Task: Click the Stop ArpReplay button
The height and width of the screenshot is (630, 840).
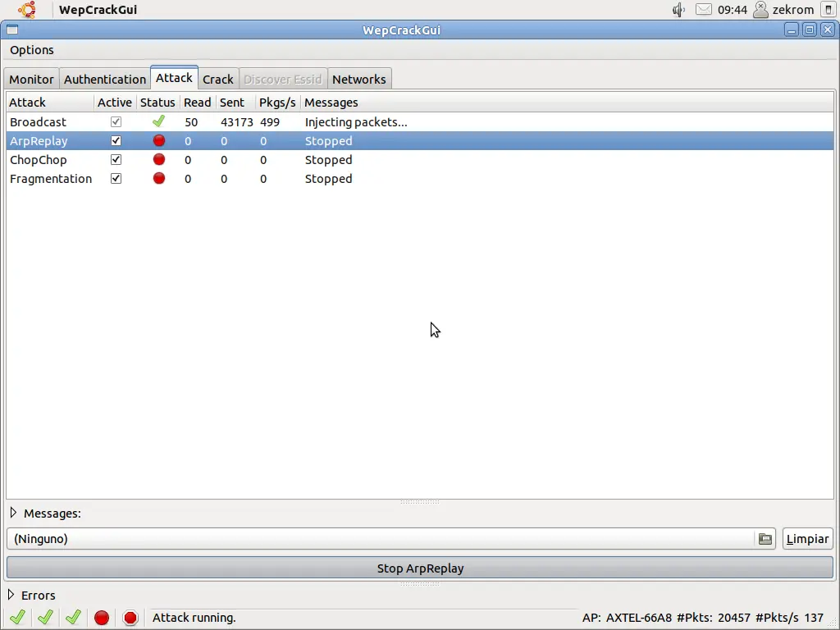Action: [x=420, y=568]
